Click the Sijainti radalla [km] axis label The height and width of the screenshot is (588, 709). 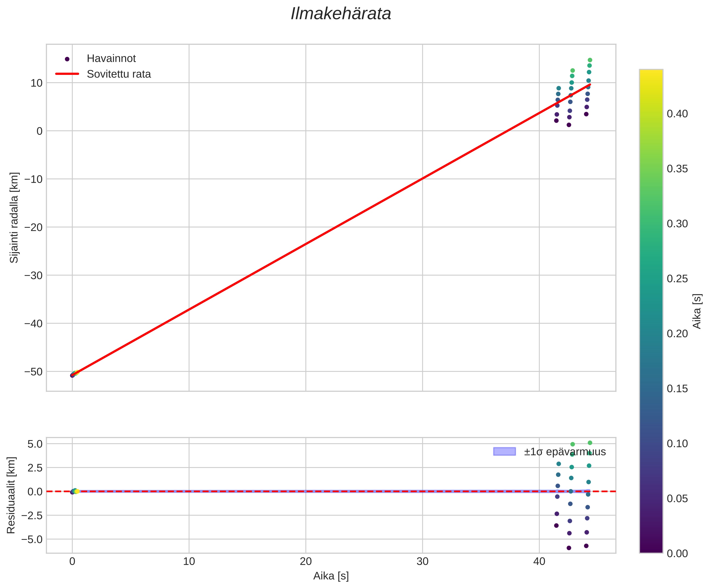coord(14,218)
